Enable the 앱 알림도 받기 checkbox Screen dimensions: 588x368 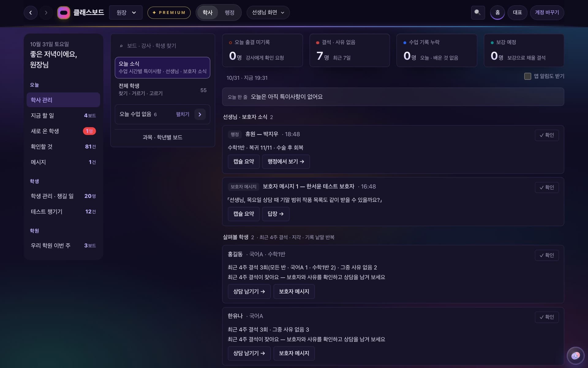(x=528, y=76)
